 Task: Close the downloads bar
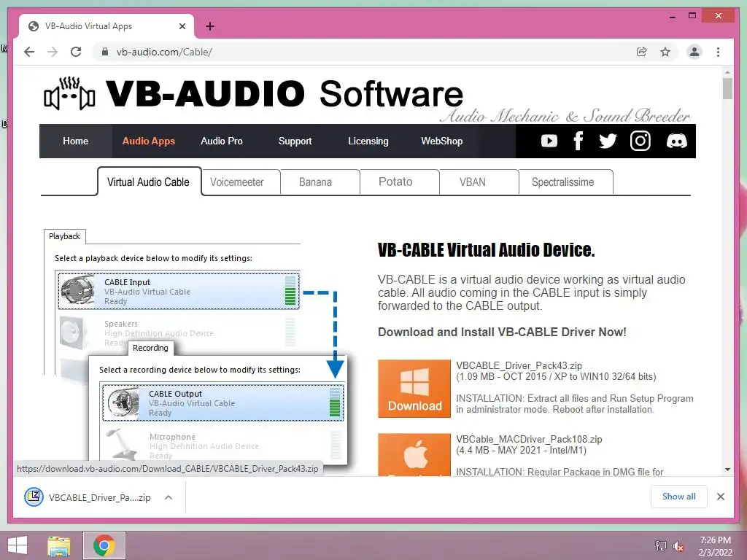click(x=721, y=497)
